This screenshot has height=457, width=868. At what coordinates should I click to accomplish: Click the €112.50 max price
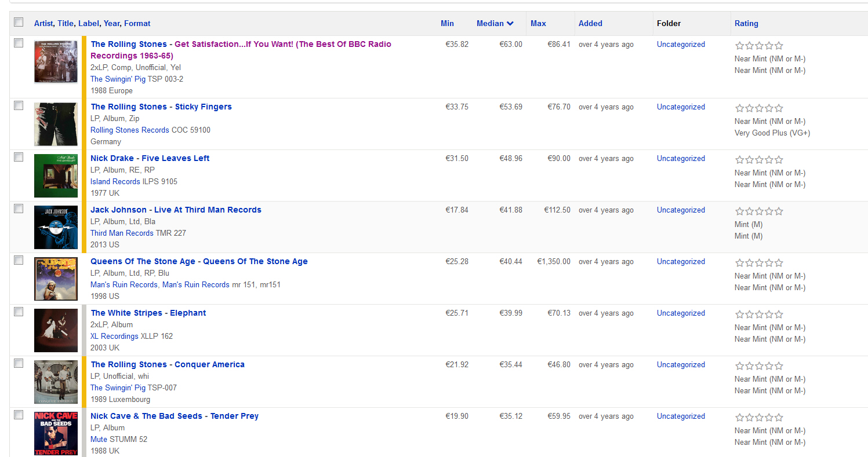click(x=557, y=210)
